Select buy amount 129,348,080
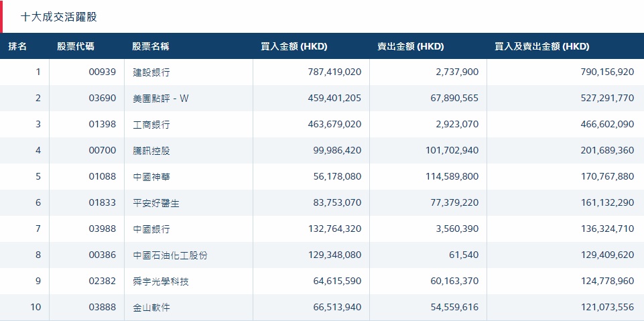 [x=334, y=255]
